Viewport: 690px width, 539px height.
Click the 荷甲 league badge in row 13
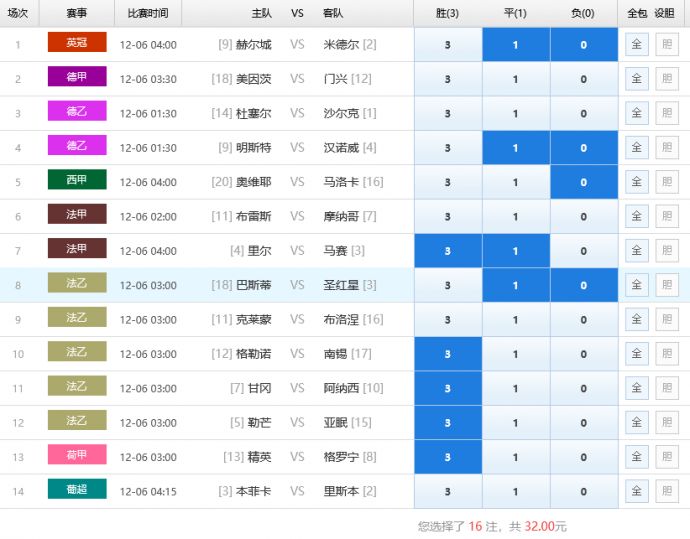click(x=77, y=456)
